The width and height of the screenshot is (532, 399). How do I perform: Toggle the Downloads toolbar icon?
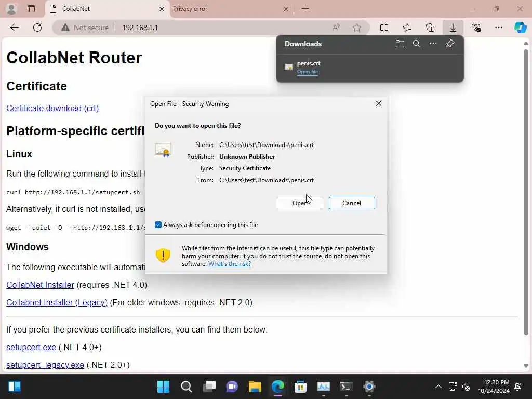(453, 28)
